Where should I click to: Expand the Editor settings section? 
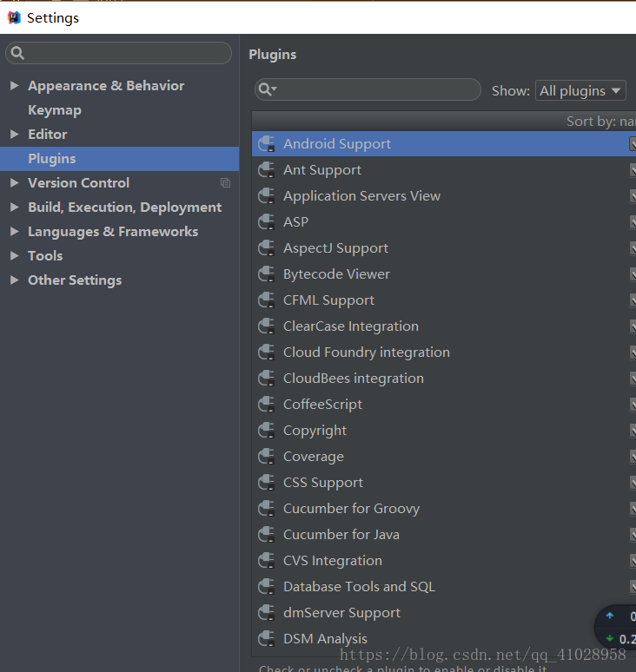click(14, 135)
